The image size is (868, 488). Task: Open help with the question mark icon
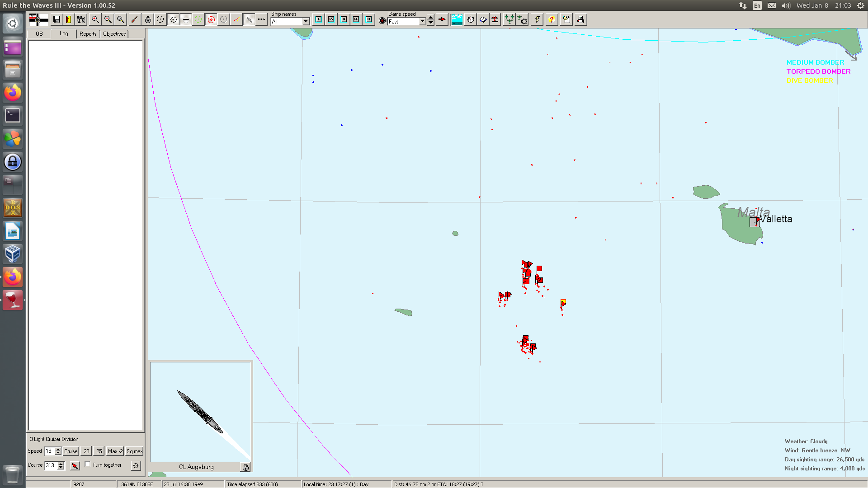click(552, 19)
